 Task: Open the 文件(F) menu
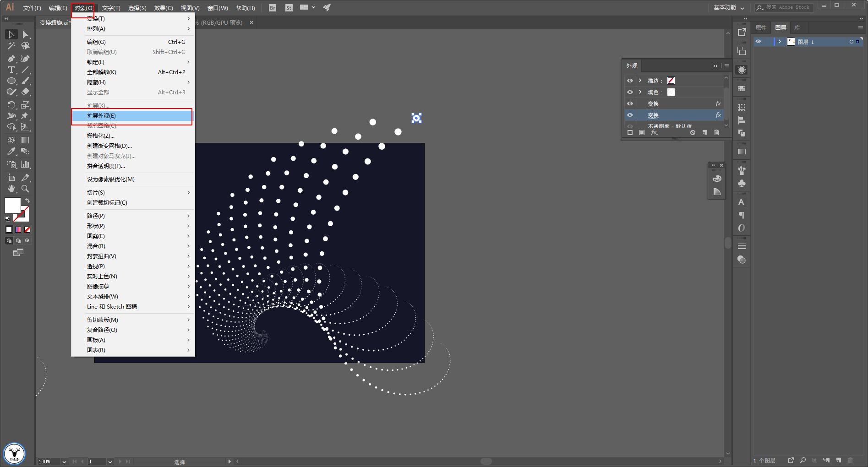coord(32,8)
